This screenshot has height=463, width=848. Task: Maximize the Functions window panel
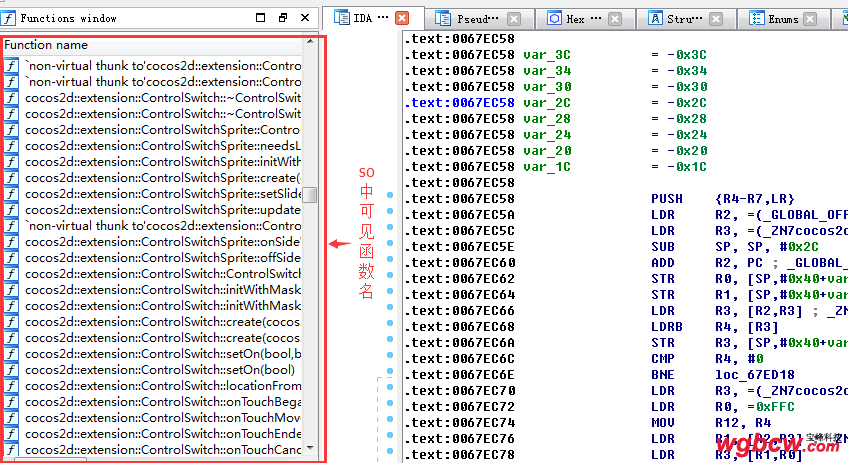260,18
